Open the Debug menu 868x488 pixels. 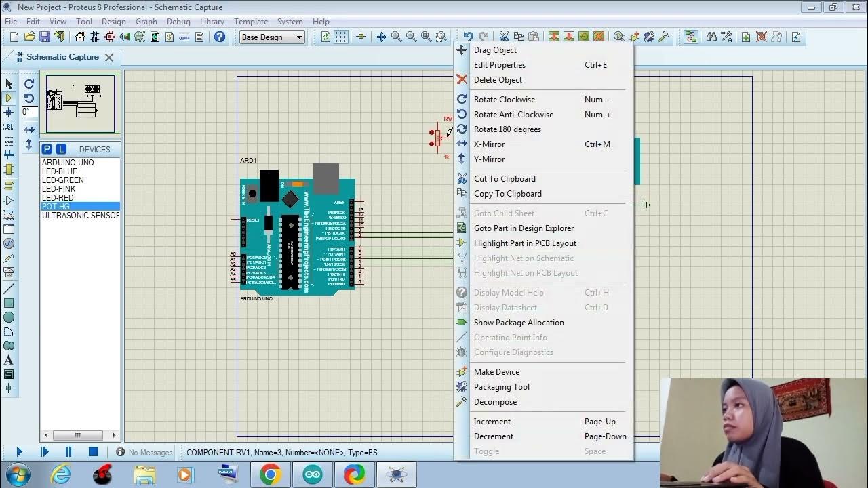178,22
